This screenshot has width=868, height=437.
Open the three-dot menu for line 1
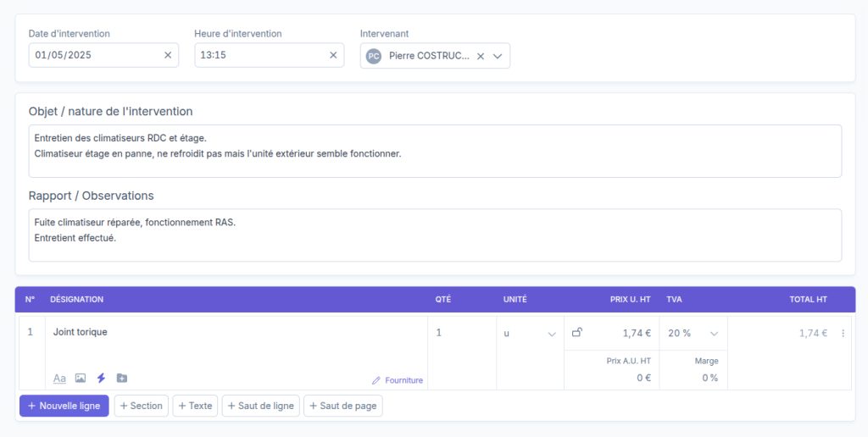click(843, 334)
